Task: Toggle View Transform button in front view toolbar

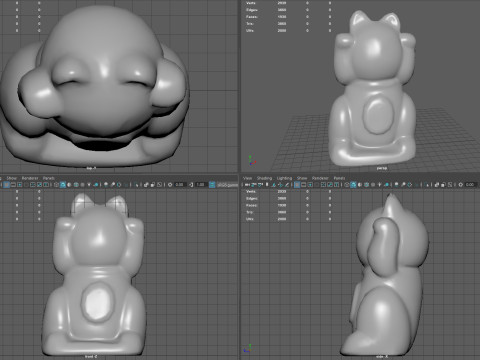Action: (212, 184)
